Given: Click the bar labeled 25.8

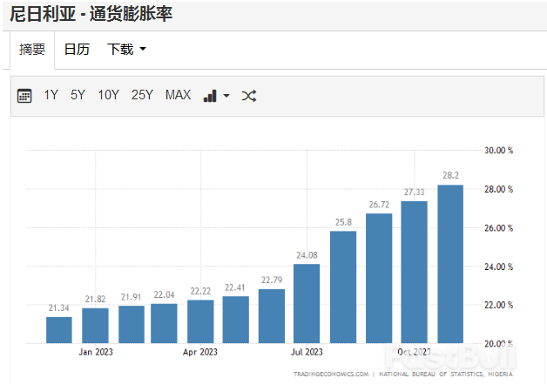Looking at the screenshot, I should (x=343, y=287).
